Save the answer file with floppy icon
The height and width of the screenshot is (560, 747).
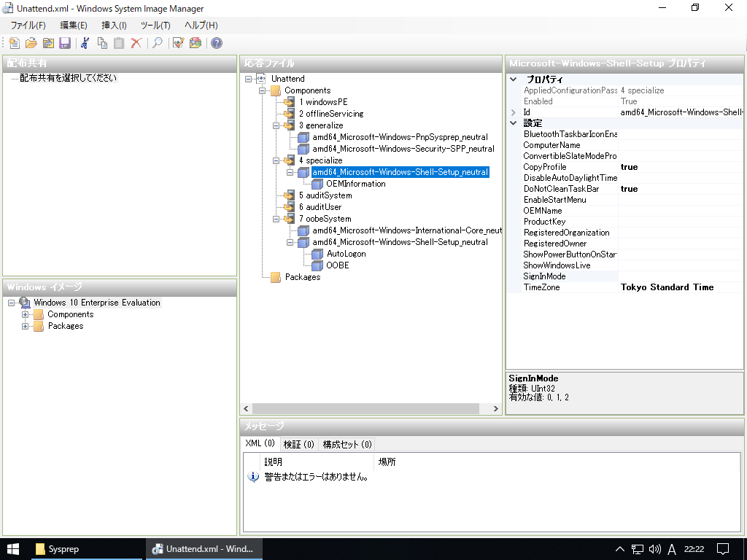[65, 43]
